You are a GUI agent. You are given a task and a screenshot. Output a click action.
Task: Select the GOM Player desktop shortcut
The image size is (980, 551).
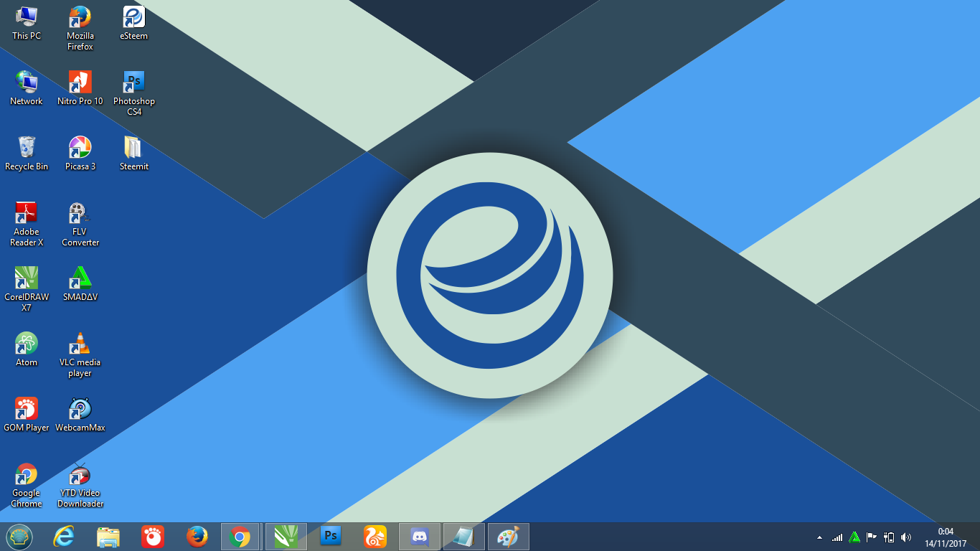click(x=27, y=415)
